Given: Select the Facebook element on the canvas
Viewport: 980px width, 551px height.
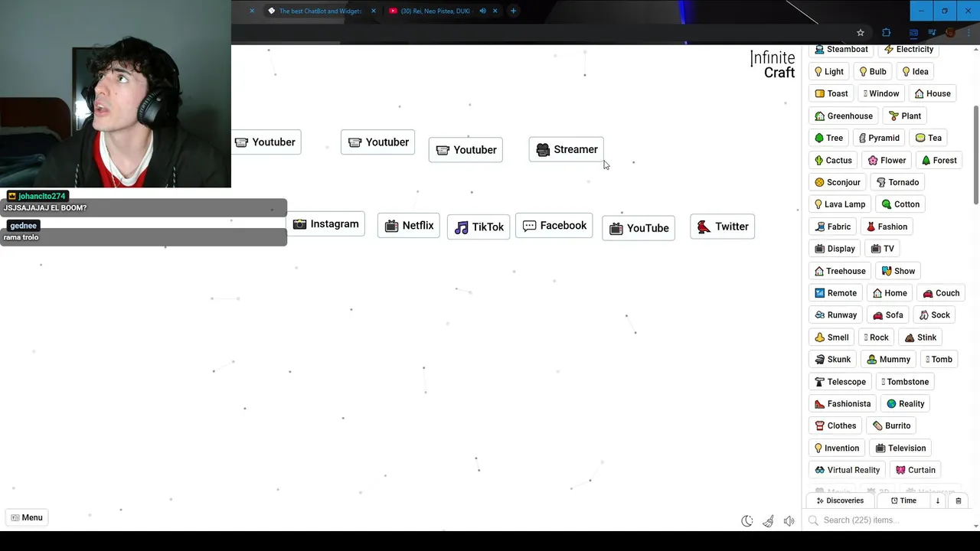Looking at the screenshot, I should 554,226.
